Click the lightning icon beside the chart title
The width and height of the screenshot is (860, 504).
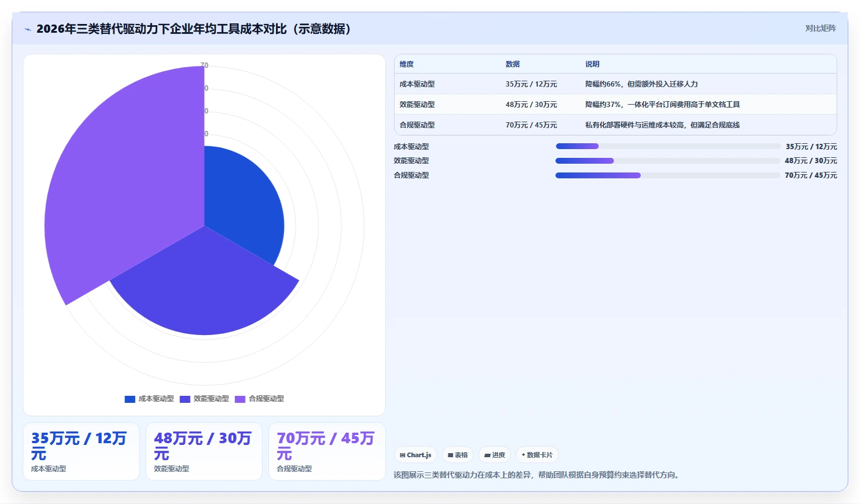click(x=27, y=29)
